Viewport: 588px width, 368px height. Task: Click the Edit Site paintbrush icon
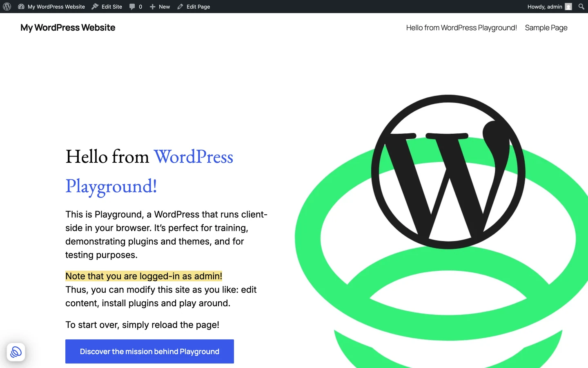pyautogui.click(x=95, y=7)
